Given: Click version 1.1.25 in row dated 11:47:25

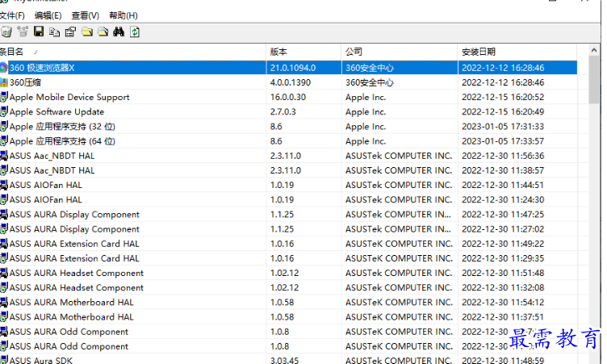Looking at the screenshot, I should (x=282, y=215).
